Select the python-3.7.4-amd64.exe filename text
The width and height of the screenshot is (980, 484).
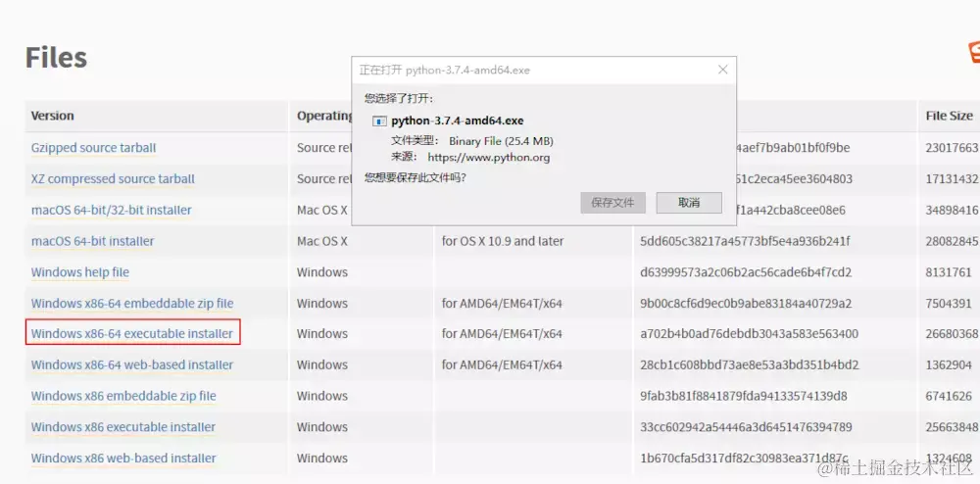(458, 121)
